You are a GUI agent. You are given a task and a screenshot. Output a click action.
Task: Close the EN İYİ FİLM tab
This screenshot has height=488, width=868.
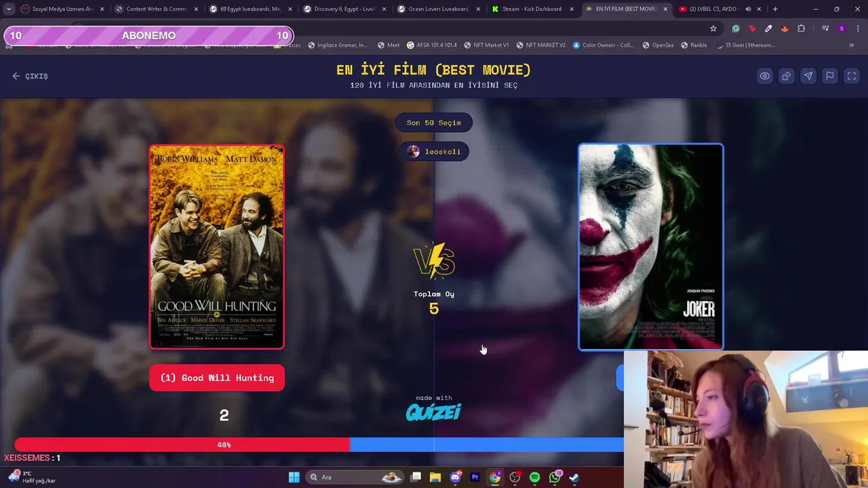click(x=665, y=9)
